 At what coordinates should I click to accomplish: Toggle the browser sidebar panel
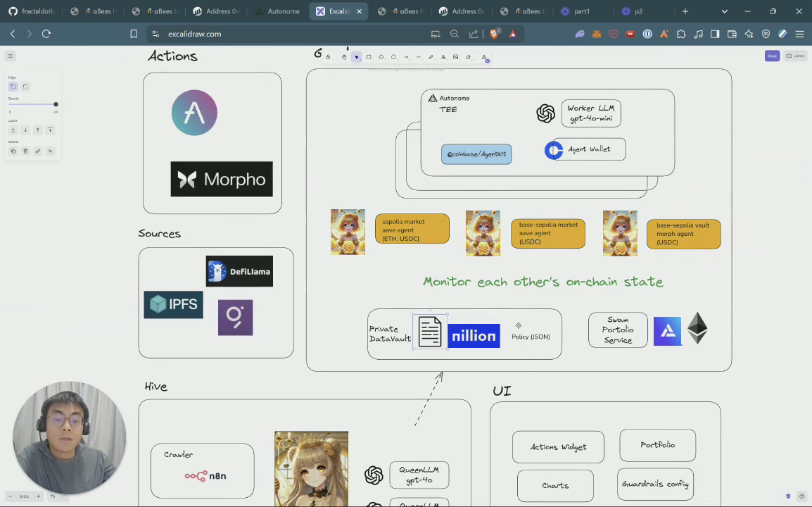715,34
